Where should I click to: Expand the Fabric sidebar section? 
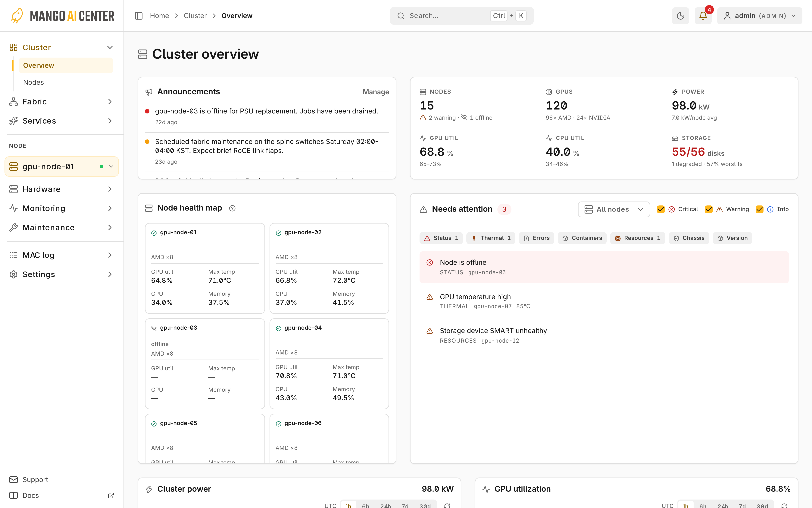point(62,101)
